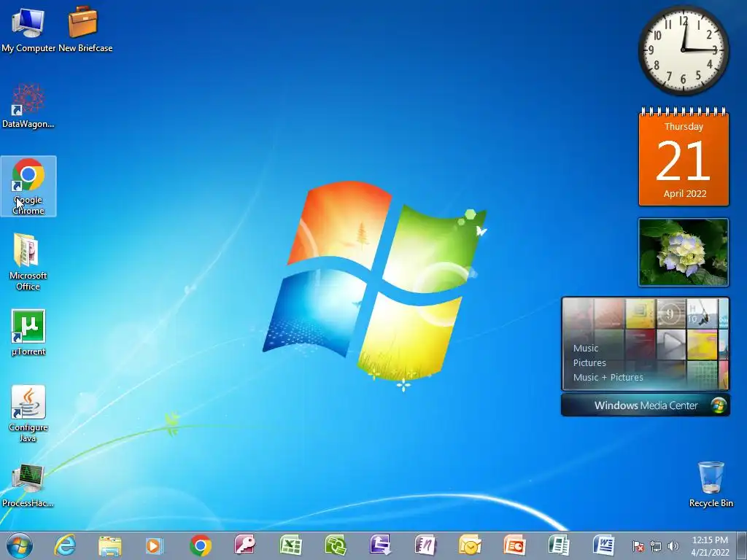Image resolution: width=747 pixels, height=560 pixels.
Task: Click the Show desktop button strip
Action: point(742,545)
